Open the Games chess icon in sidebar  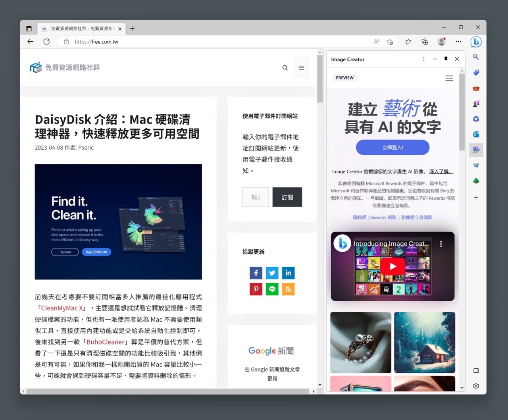(x=476, y=104)
